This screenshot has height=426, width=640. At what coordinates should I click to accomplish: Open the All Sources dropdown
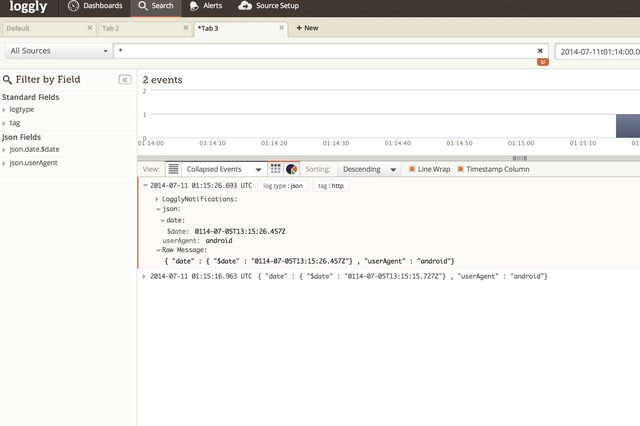58,51
